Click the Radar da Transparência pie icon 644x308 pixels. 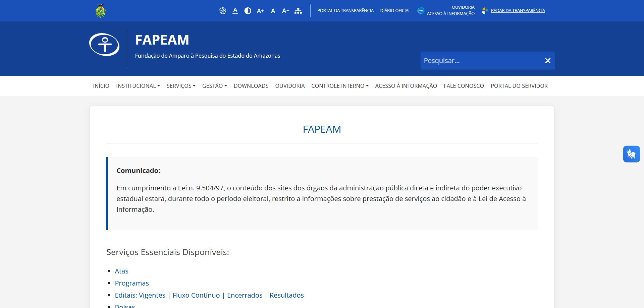485,11
